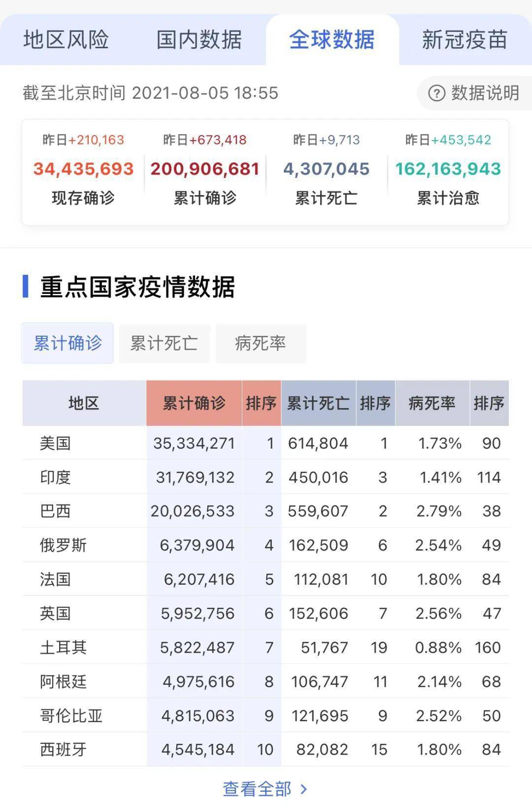The image size is (532, 809).
Task: Select the 病死率 filter tab
Action: pos(261,343)
